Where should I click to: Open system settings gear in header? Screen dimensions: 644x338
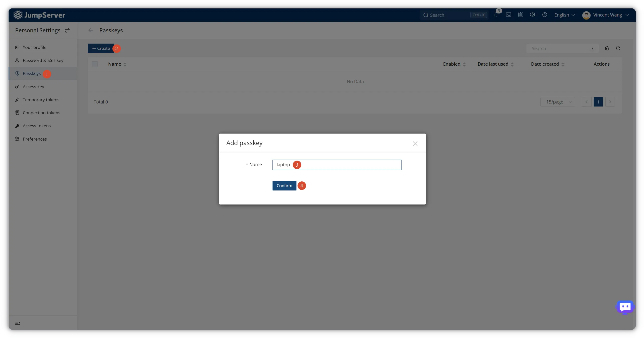(x=533, y=15)
